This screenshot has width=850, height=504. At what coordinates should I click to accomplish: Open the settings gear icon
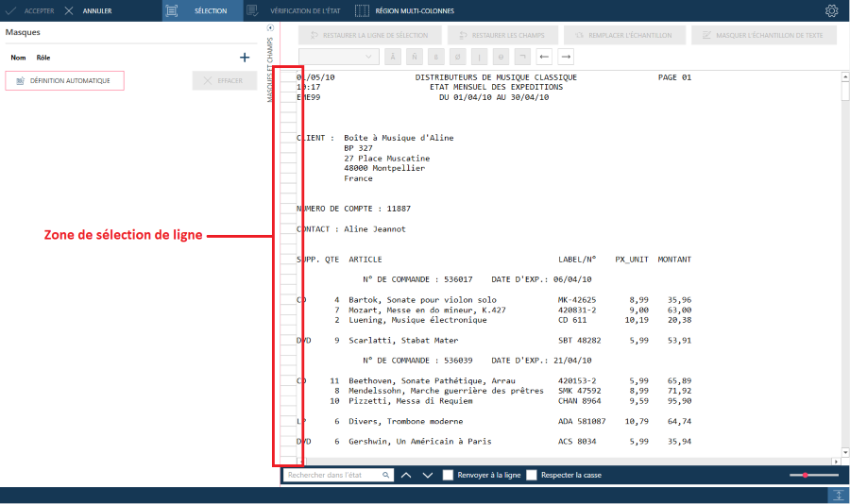click(831, 10)
